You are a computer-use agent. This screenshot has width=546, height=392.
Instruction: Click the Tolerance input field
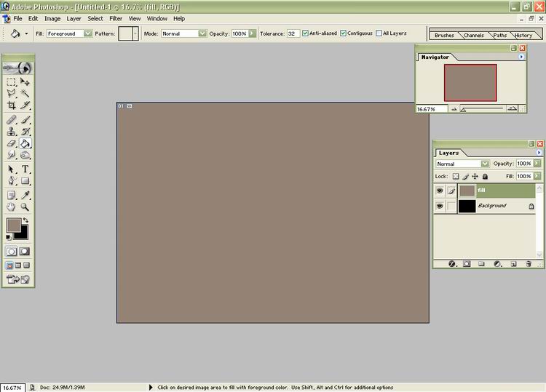[x=293, y=33]
